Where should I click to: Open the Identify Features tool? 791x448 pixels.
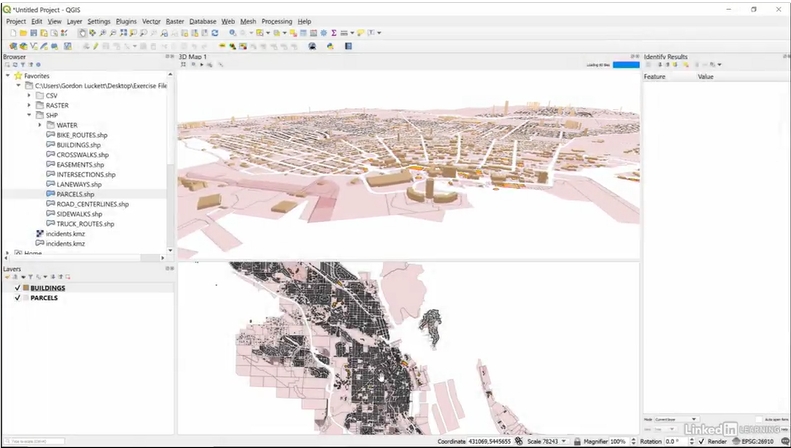pos(233,33)
